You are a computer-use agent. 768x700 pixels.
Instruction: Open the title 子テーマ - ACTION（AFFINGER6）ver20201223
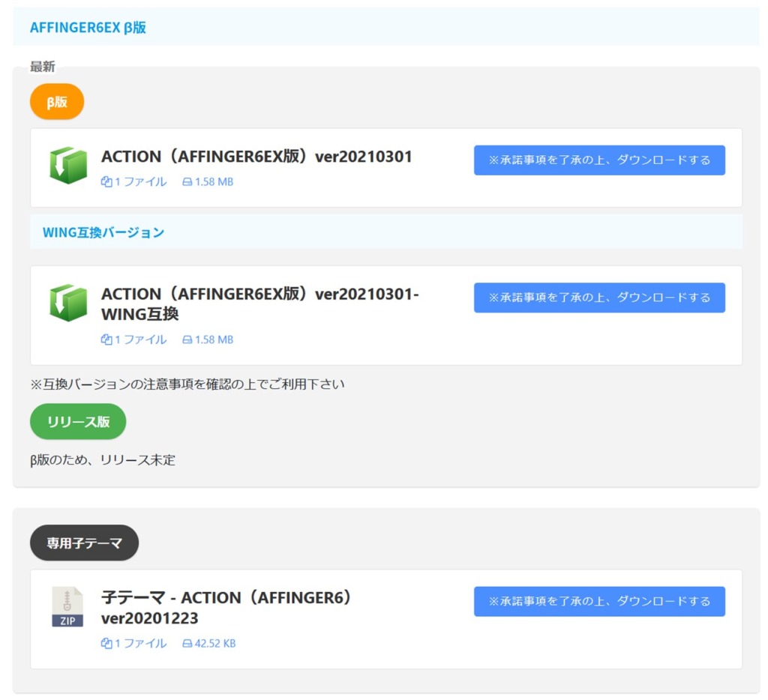pos(226,608)
